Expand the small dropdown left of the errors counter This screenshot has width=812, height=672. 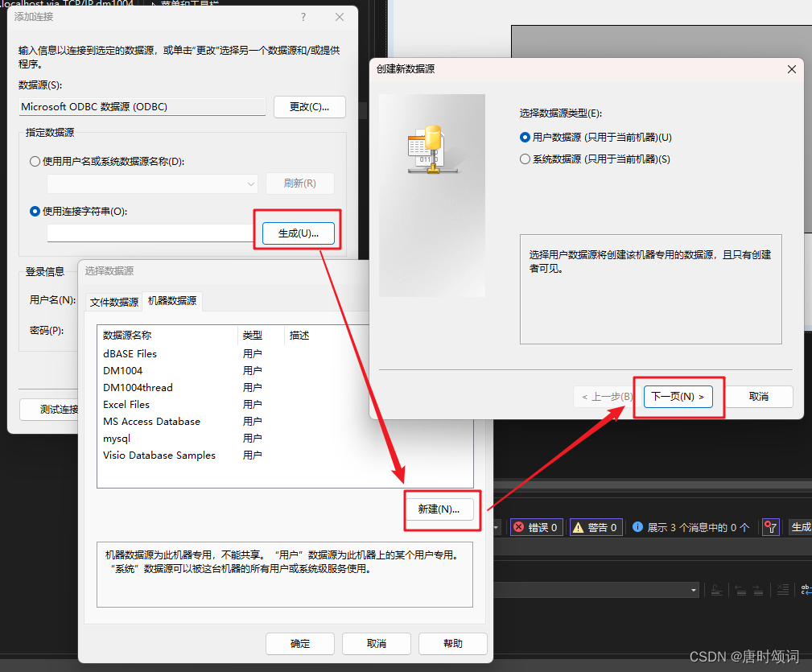(495, 527)
